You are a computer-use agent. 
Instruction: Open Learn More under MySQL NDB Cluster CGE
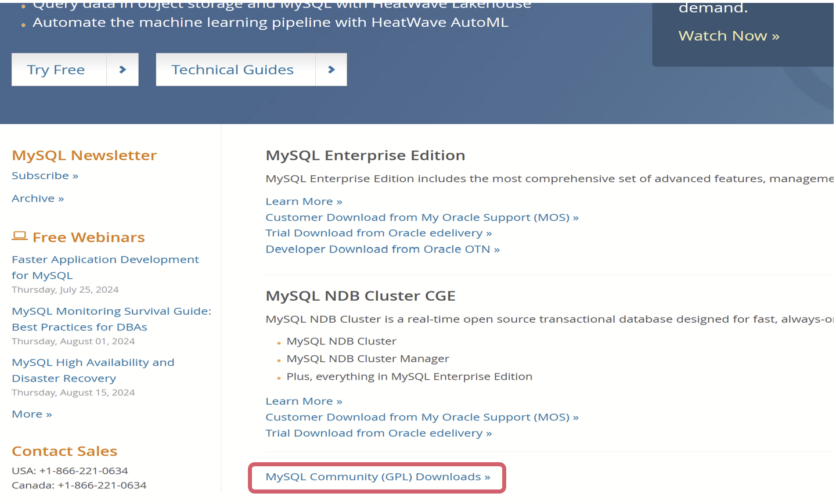click(304, 401)
